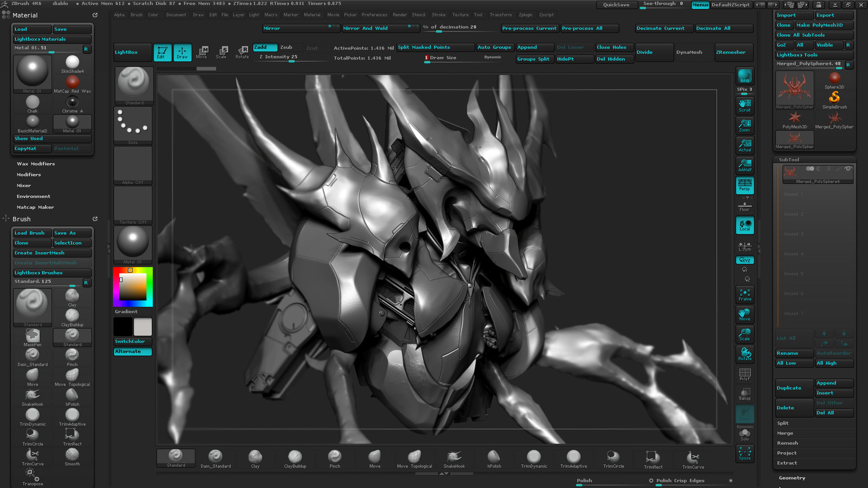The image size is (868, 488).
Task: Select Move gizmo in top shelf
Action: (202, 52)
